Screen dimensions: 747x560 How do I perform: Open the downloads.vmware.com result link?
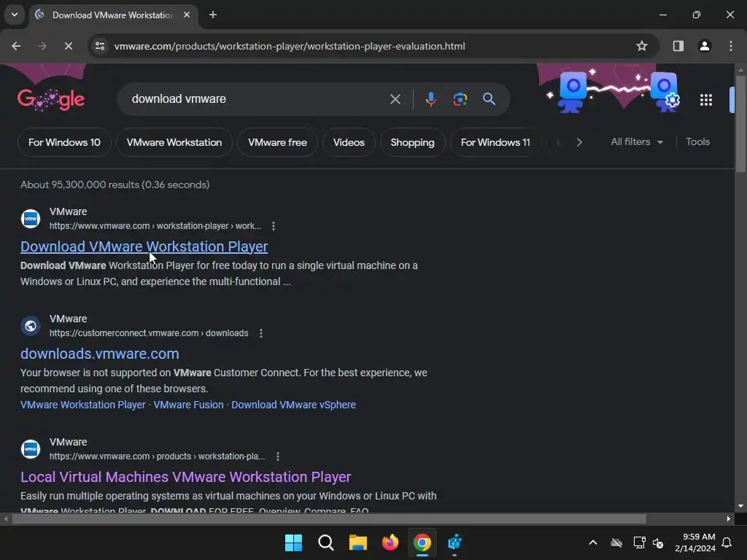pos(99,354)
